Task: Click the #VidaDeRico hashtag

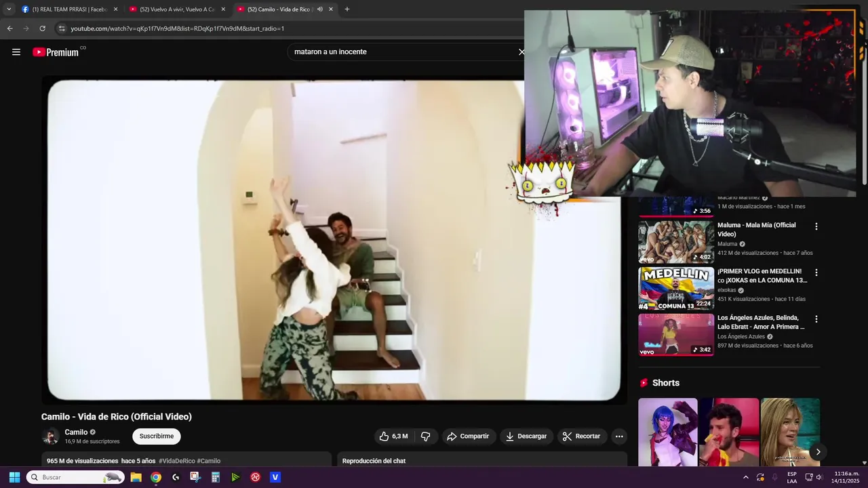Action: click(177, 461)
